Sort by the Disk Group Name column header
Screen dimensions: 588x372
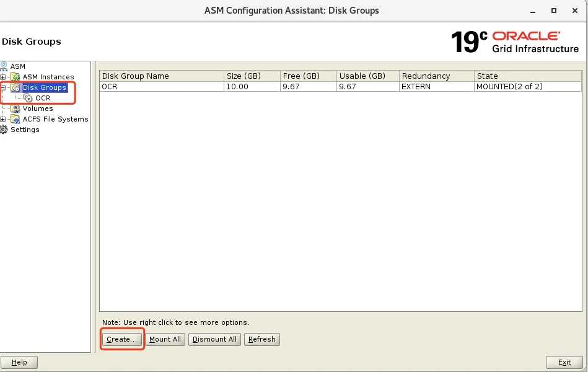point(162,76)
